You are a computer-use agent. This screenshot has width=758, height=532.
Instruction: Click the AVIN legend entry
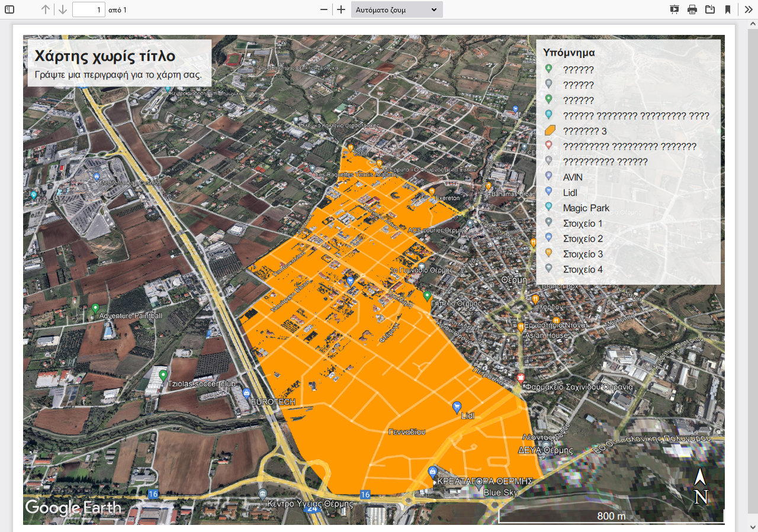pos(573,177)
